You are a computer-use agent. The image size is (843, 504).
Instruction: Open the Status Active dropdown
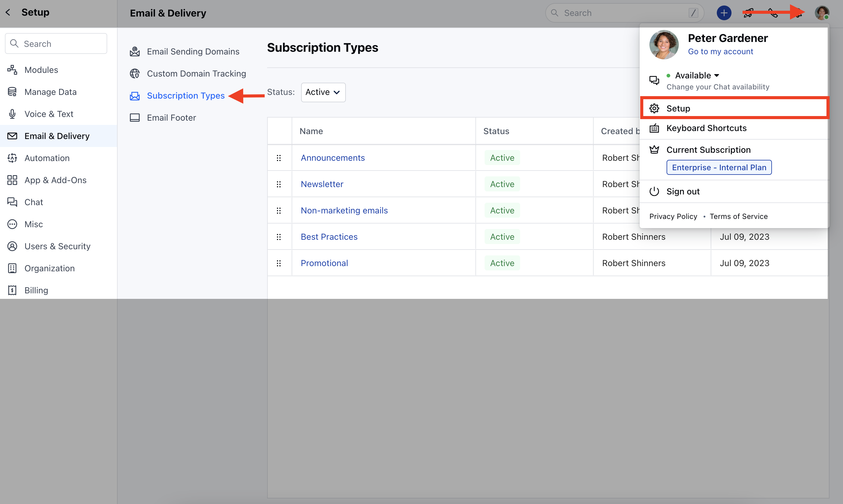coord(323,92)
